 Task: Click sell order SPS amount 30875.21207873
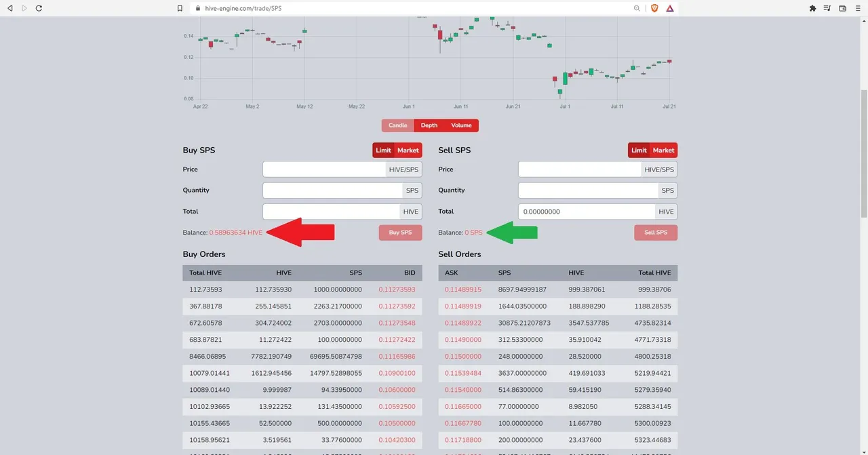click(x=524, y=323)
